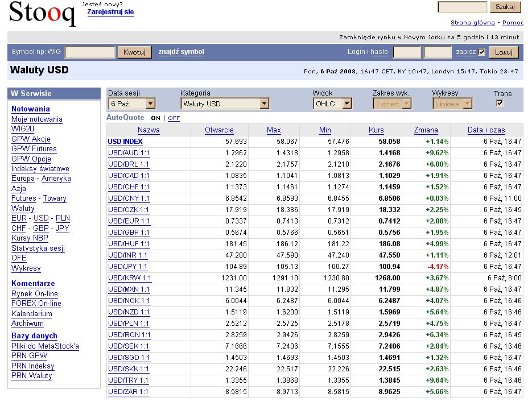Viewport: 532px width, 406px height.
Task: Click the Kwotuj button
Action: pyautogui.click(x=134, y=52)
